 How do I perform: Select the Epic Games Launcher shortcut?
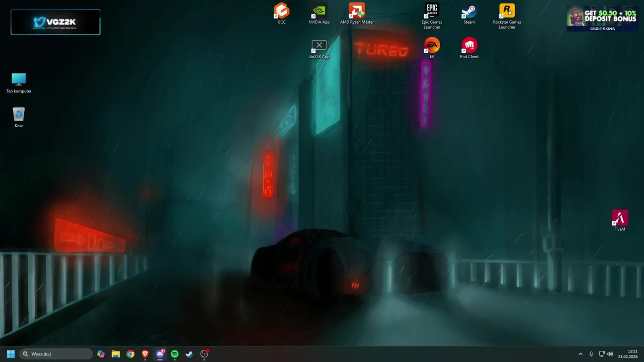coord(432,16)
